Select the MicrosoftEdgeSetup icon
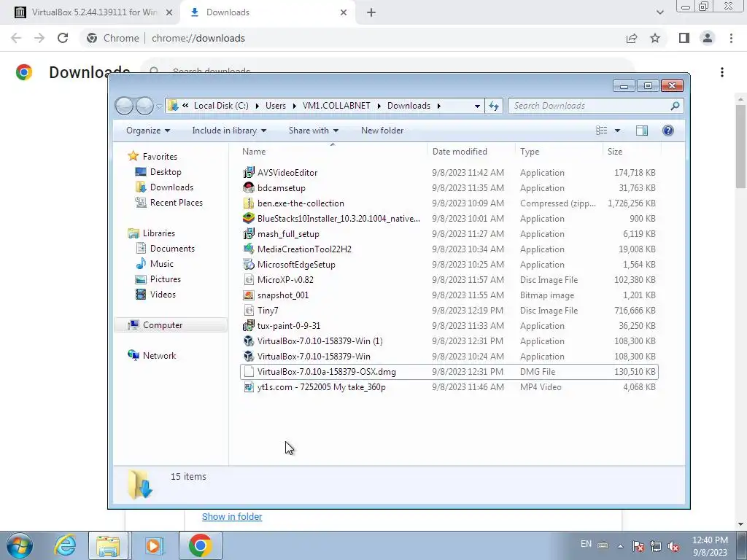Viewport: 747px width, 560px height. (249, 264)
